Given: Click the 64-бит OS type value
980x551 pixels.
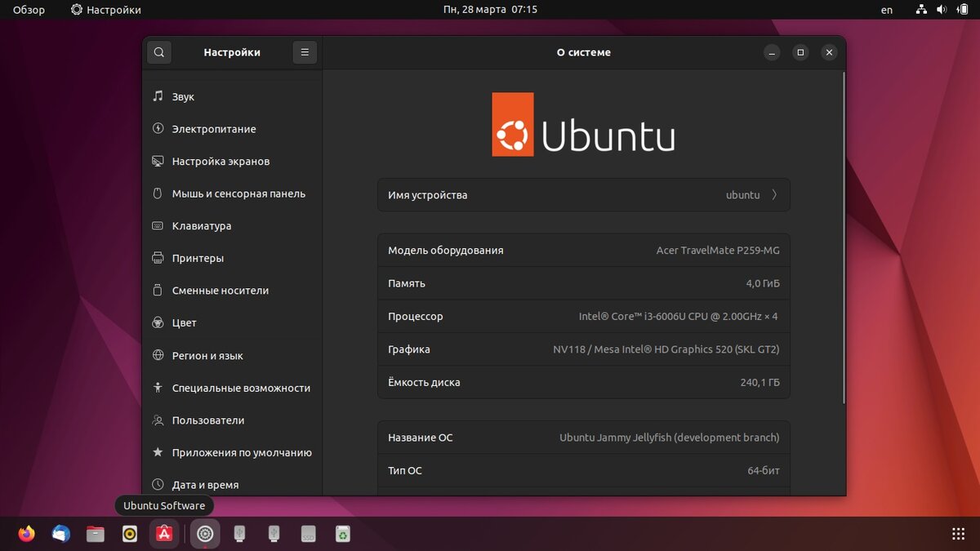Looking at the screenshot, I should pos(764,470).
